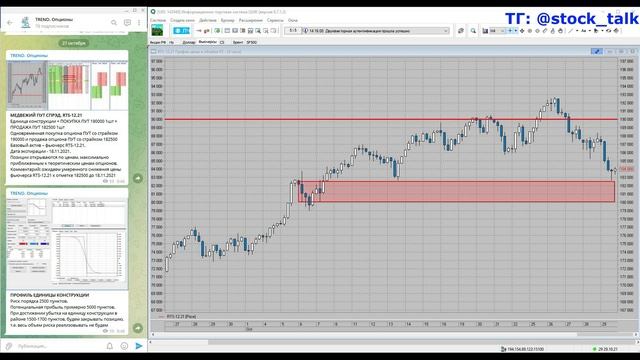This screenshot has width=640, height=360.
Task: Expand the line tool dropdown arrow
Action: point(577,31)
